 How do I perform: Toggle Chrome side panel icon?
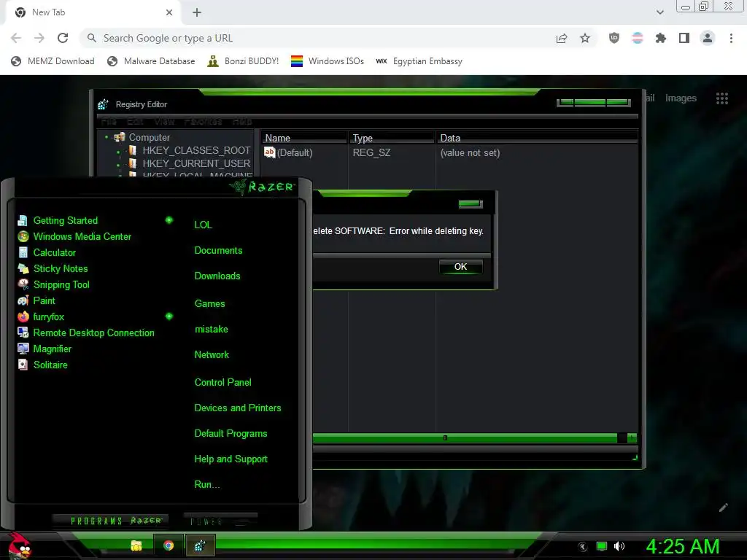coord(684,38)
